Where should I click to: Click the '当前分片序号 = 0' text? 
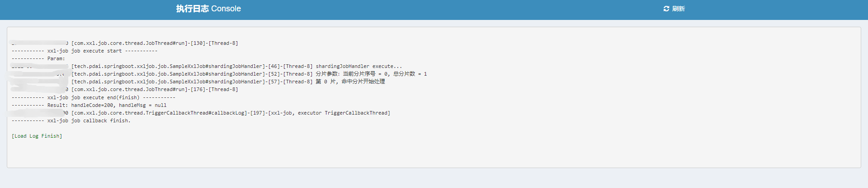pyautogui.click(x=365, y=74)
